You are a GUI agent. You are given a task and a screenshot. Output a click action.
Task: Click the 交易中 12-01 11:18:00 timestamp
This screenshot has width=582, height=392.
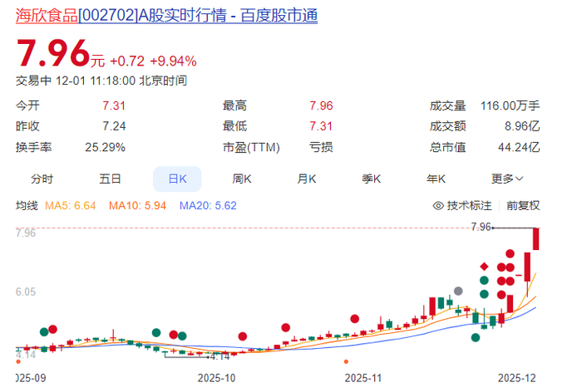point(101,81)
